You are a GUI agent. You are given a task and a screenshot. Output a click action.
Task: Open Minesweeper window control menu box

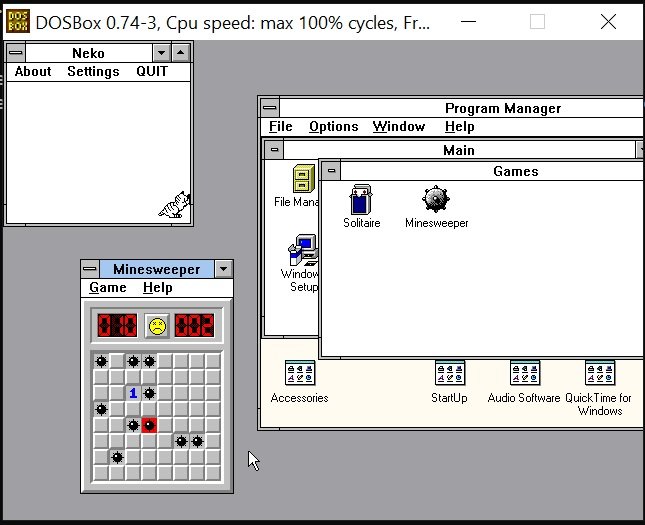[x=90, y=269]
